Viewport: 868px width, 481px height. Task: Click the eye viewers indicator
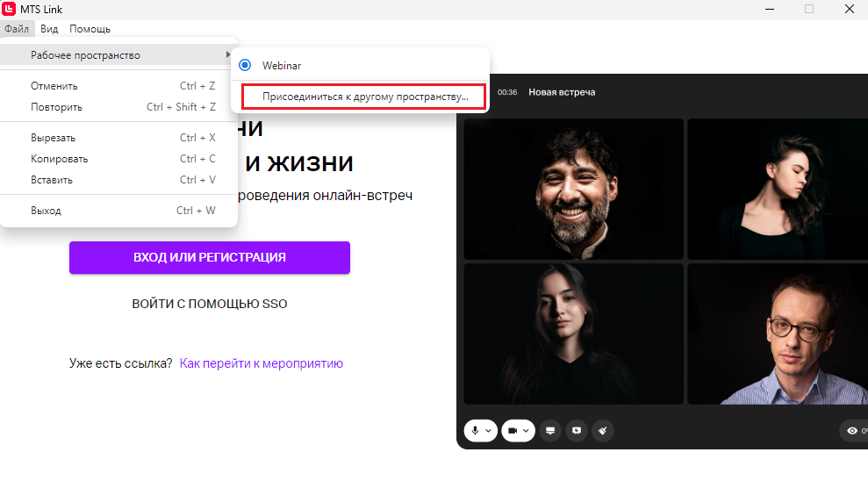853,431
